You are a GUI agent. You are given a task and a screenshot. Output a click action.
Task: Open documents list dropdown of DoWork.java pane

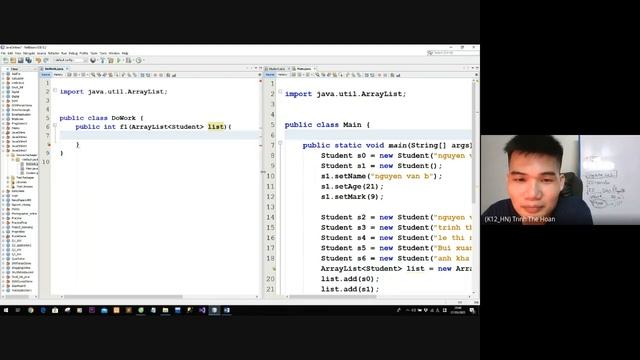[x=256, y=68]
